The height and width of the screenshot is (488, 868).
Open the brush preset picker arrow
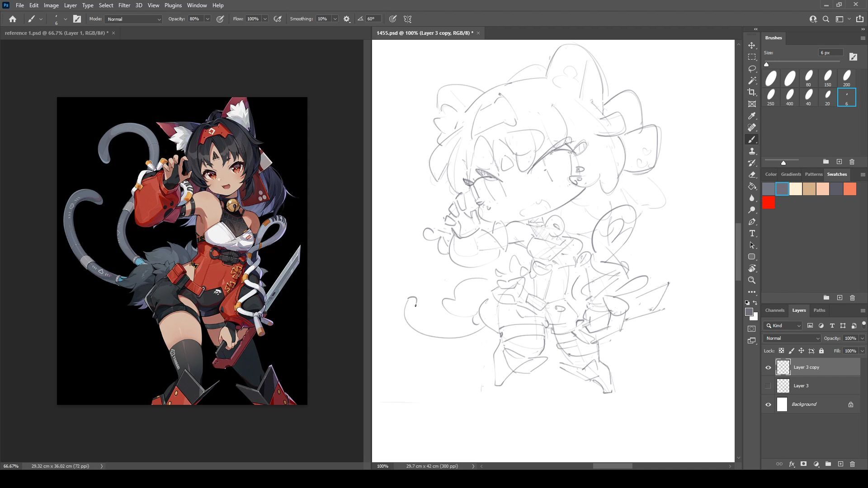(66, 19)
